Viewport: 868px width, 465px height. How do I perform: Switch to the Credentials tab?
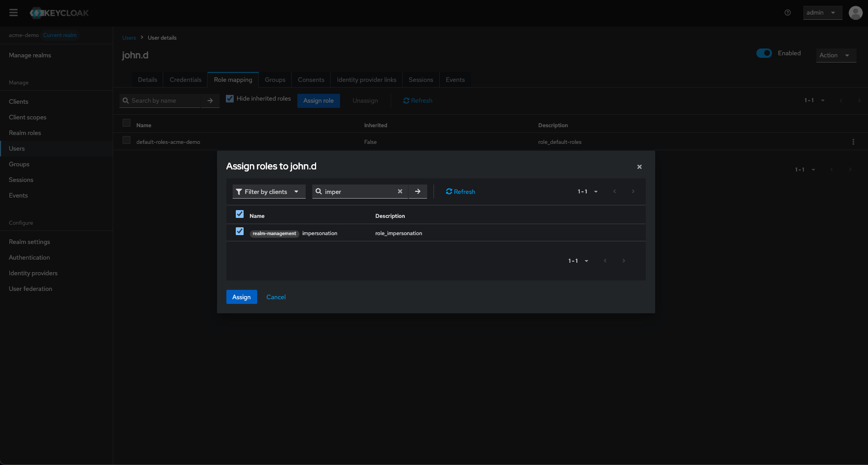(185, 80)
